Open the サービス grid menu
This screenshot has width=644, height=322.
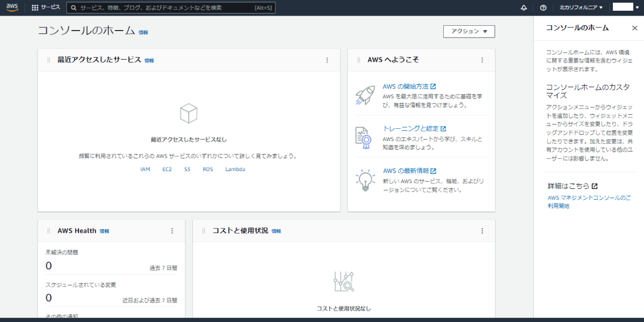click(x=46, y=8)
